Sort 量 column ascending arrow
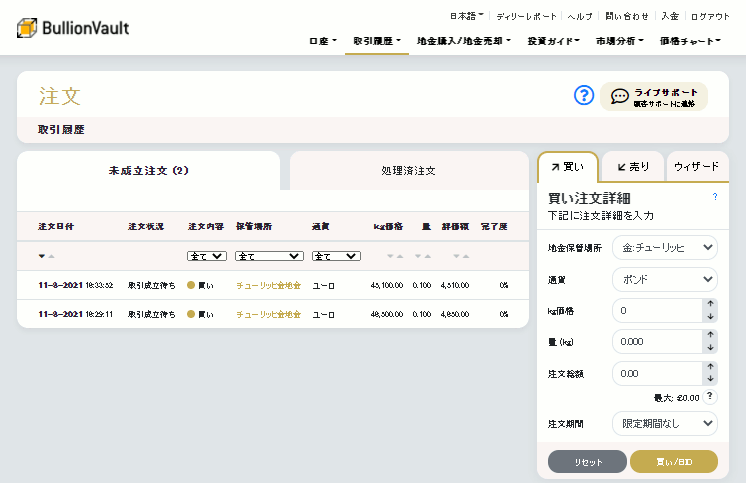The image size is (746, 483). (x=428, y=256)
